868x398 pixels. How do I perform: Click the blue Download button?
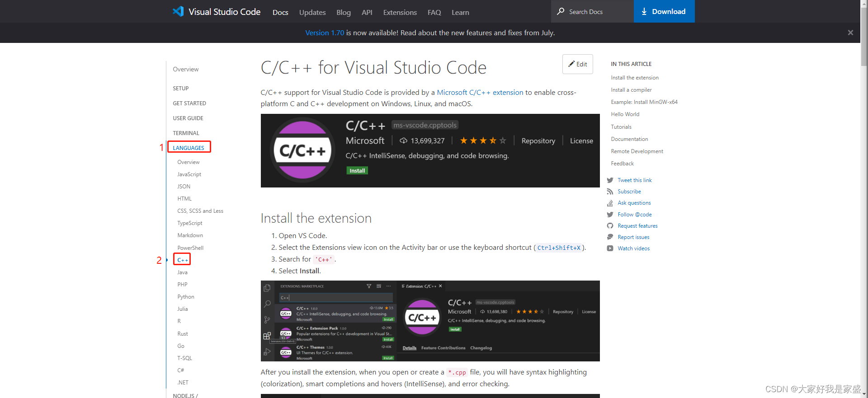(664, 11)
